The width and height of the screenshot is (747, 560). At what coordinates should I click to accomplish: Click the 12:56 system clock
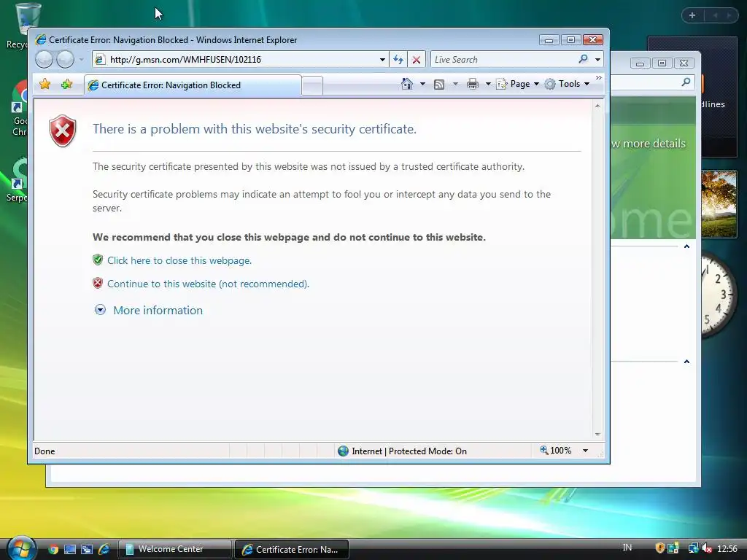click(727, 549)
